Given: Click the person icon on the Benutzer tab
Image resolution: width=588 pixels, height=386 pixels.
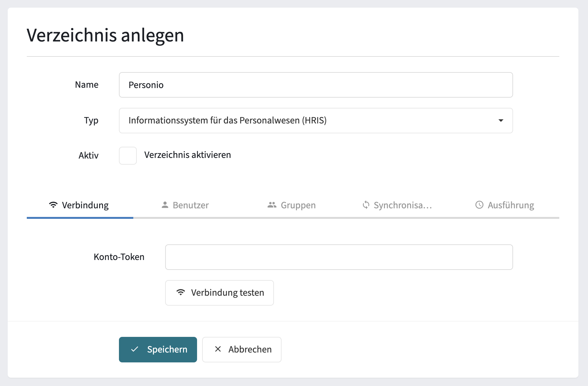Looking at the screenshot, I should click(165, 205).
